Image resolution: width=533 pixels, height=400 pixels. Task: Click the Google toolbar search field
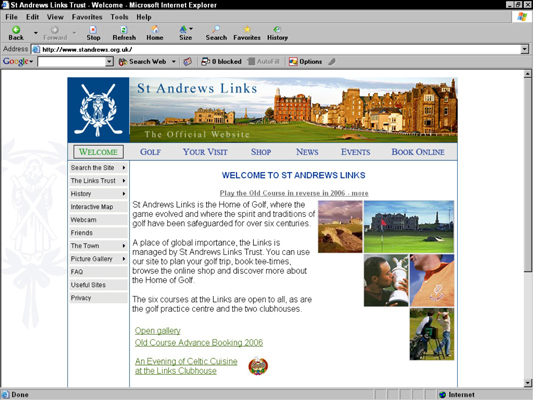point(71,62)
